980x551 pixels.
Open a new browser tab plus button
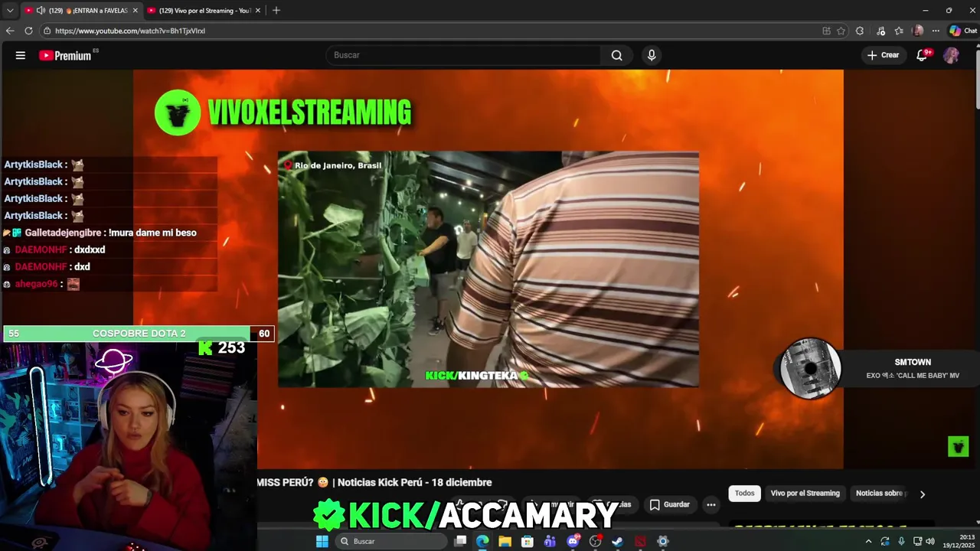[276, 10]
